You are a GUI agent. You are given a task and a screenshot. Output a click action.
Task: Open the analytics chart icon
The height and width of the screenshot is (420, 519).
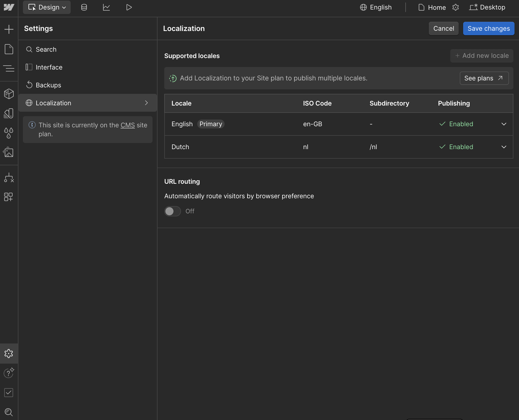pyautogui.click(x=106, y=7)
